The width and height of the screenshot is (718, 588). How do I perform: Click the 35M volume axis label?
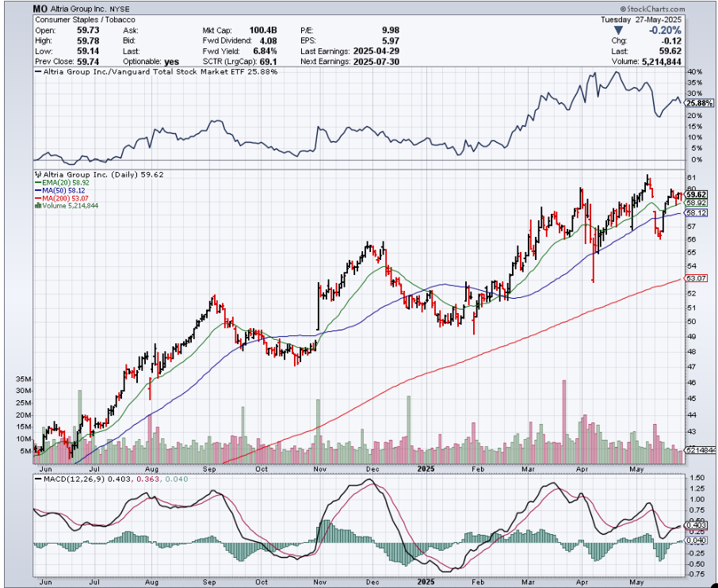point(23,380)
